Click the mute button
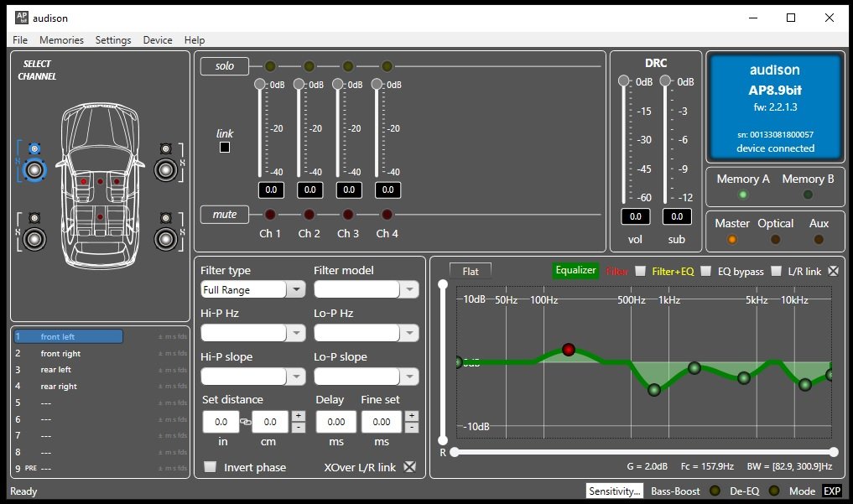Screen dimensions: 853x504 (x=225, y=215)
